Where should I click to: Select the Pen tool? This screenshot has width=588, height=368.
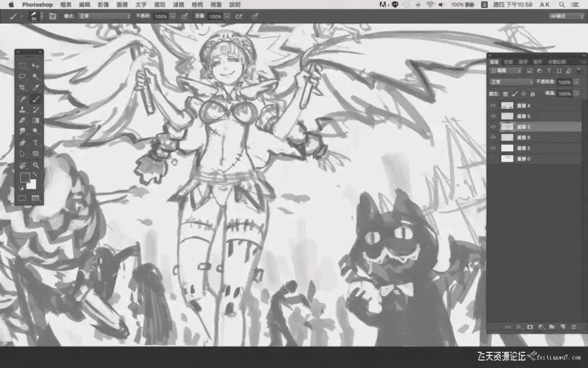pyautogui.click(x=23, y=143)
